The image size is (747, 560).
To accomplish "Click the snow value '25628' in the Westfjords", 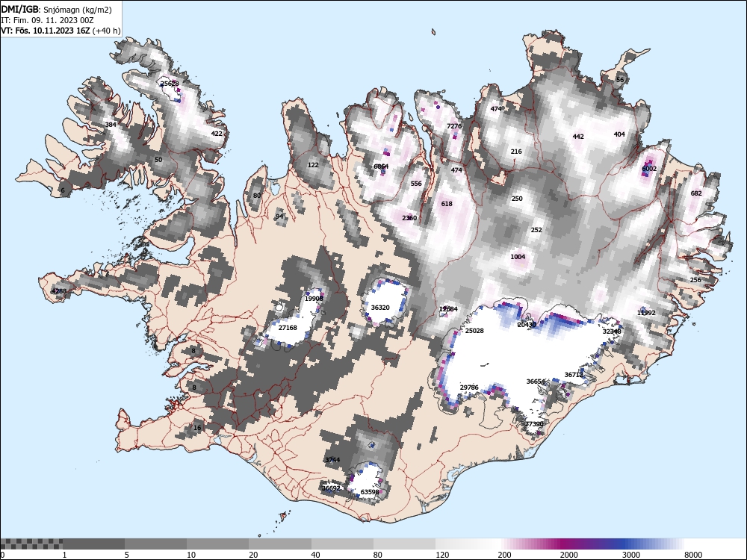I will 170,84.
